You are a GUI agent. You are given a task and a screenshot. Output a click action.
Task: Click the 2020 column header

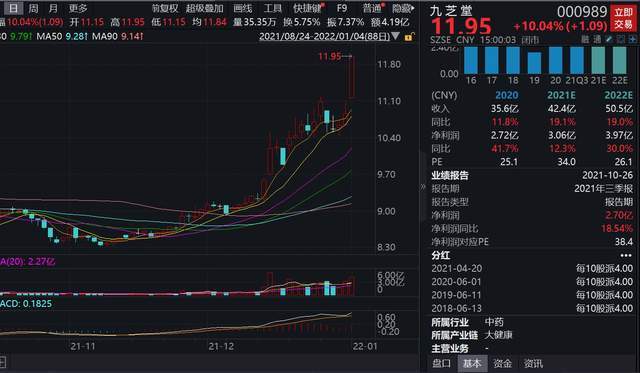[x=507, y=95]
